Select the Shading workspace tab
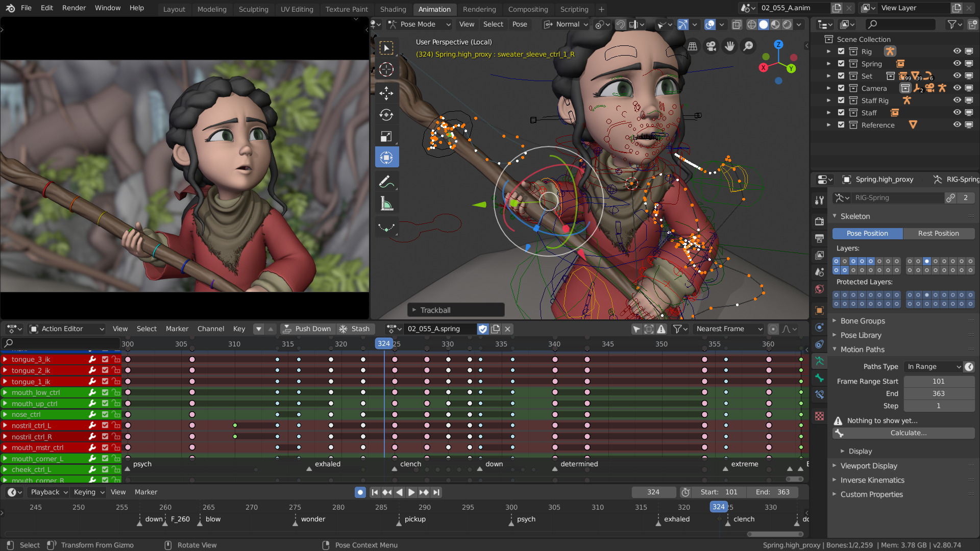 click(x=393, y=9)
